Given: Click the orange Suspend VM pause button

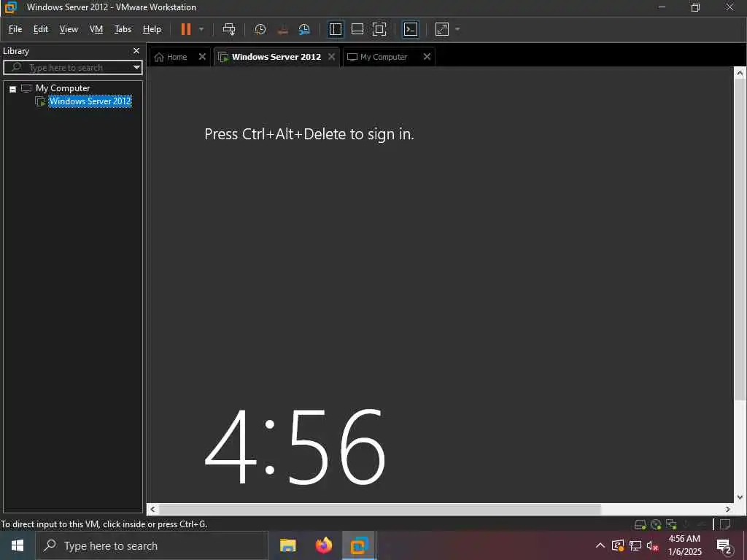Looking at the screenshot, I should pos(186,29).
